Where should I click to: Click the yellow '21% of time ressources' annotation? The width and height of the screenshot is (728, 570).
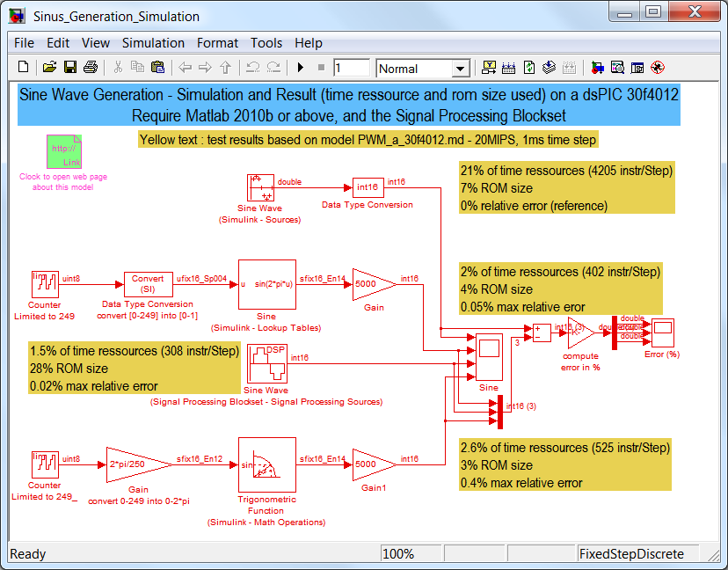coord(566,187)
